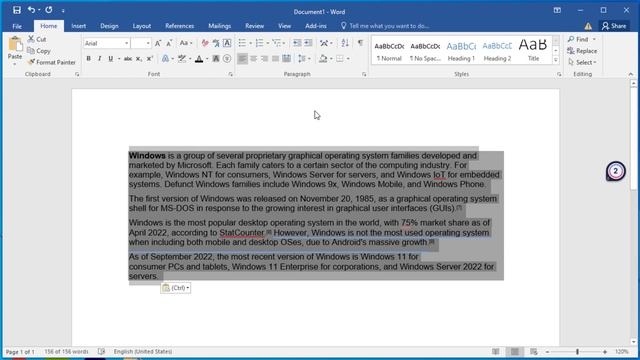The image size is (640, 360).
Task: Apply the Heading 1 style
Action: point(461,50)
